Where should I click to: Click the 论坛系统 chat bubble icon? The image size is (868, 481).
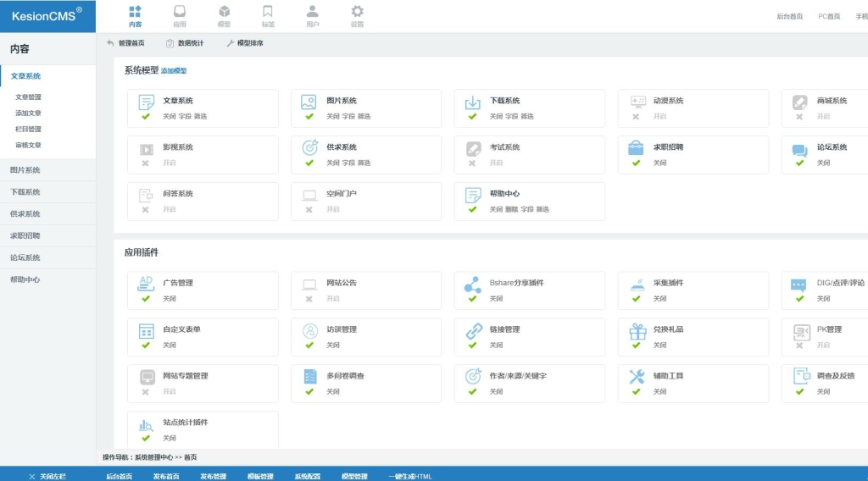[799, 150]
